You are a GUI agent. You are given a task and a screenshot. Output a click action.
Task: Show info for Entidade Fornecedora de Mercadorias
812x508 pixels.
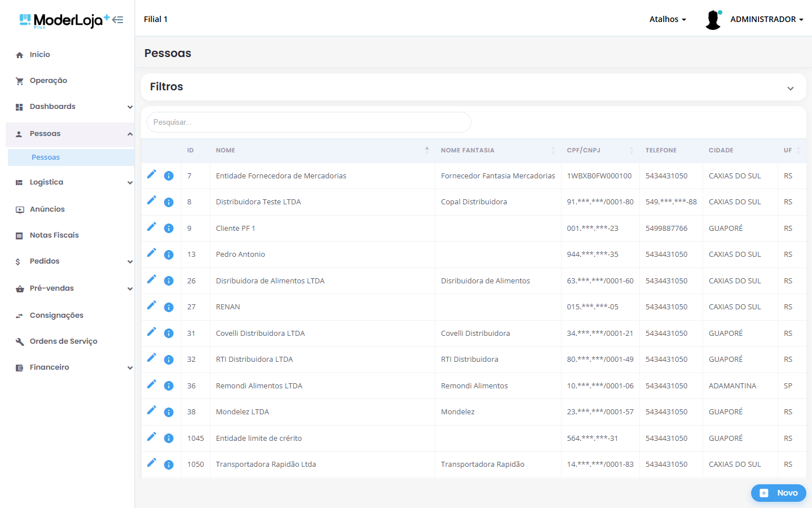[x=169, y=176]
